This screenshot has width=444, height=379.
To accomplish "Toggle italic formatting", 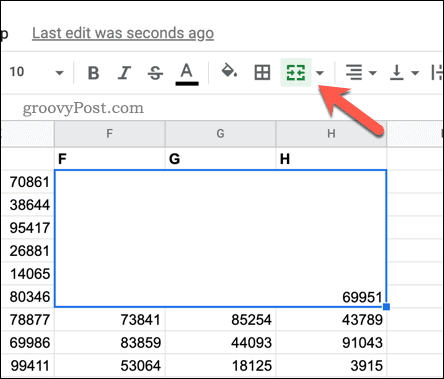I will (124, 73).
